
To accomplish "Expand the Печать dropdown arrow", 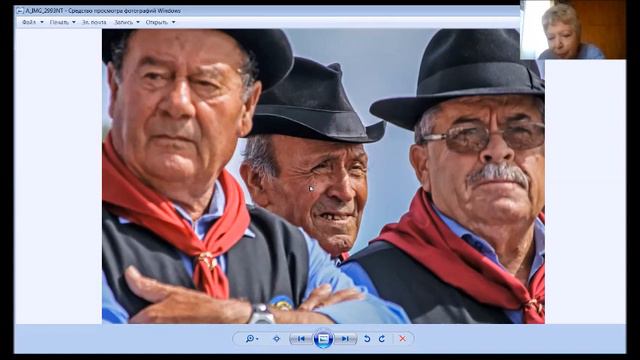I will (74, 22).
